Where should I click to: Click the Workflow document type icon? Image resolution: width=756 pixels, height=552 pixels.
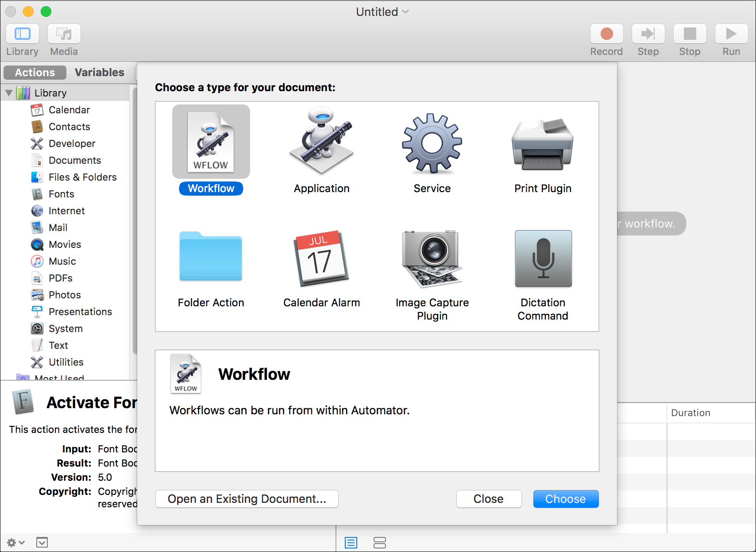point(211,142)
